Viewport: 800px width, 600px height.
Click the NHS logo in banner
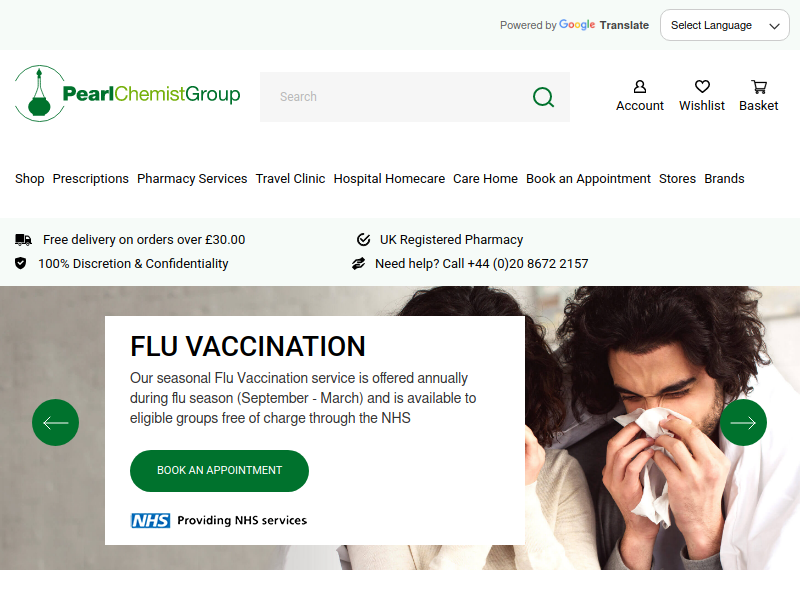pos(151,520)
